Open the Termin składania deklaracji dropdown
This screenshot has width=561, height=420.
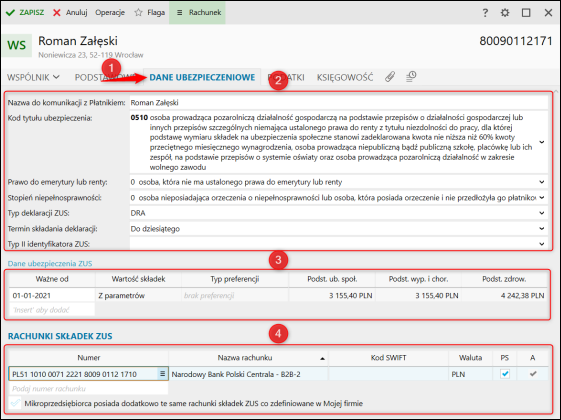[x=542, y=228]
